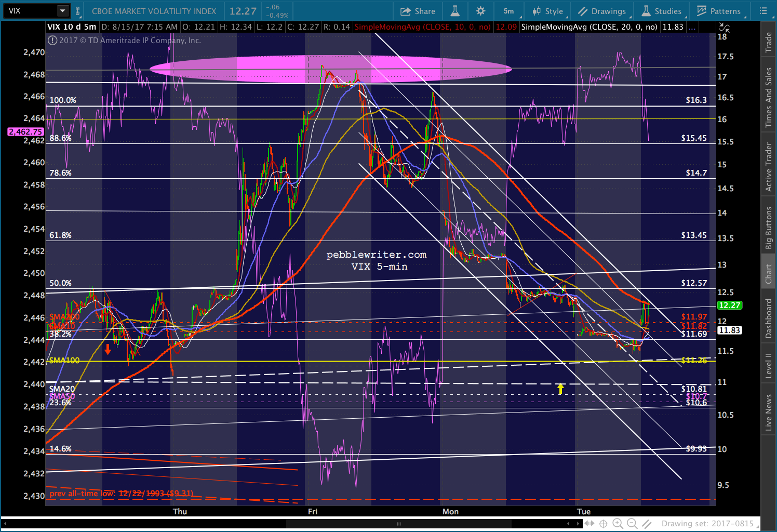Open the Studies menu
The width and height of the screenshot is (777, 532).
point(662,11)
